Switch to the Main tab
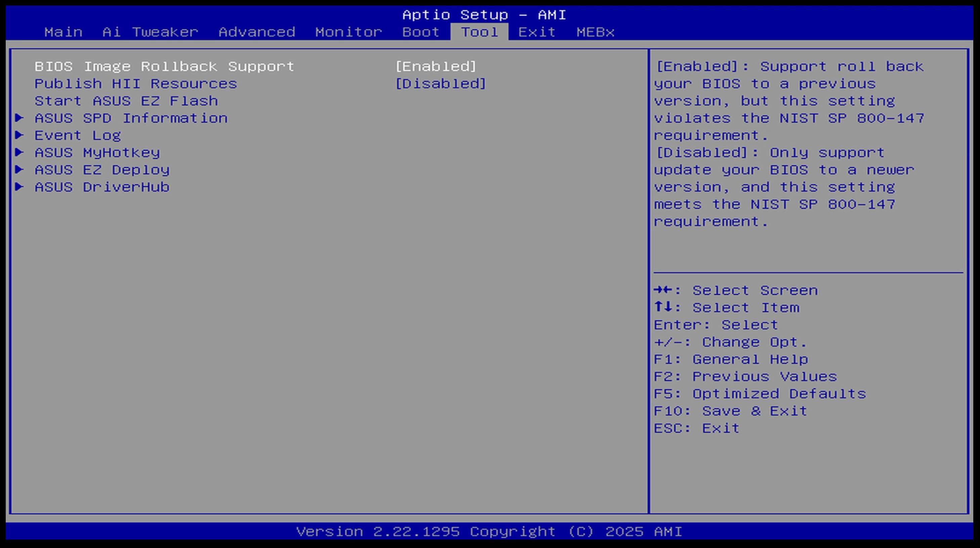 click(63, 32)
